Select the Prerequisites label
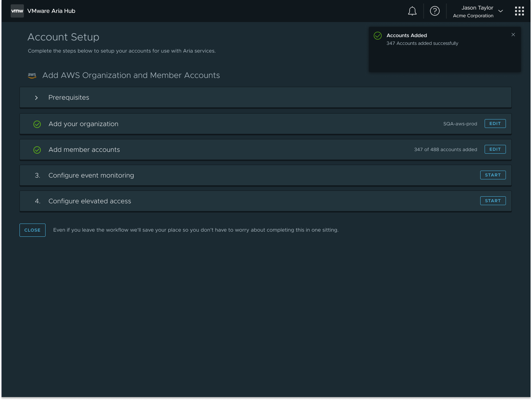The image size is (532, 400). click(69, 97)
